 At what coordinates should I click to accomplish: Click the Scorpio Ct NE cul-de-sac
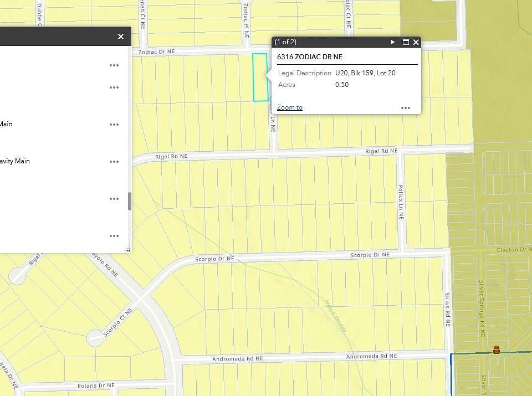click(95, 337)
